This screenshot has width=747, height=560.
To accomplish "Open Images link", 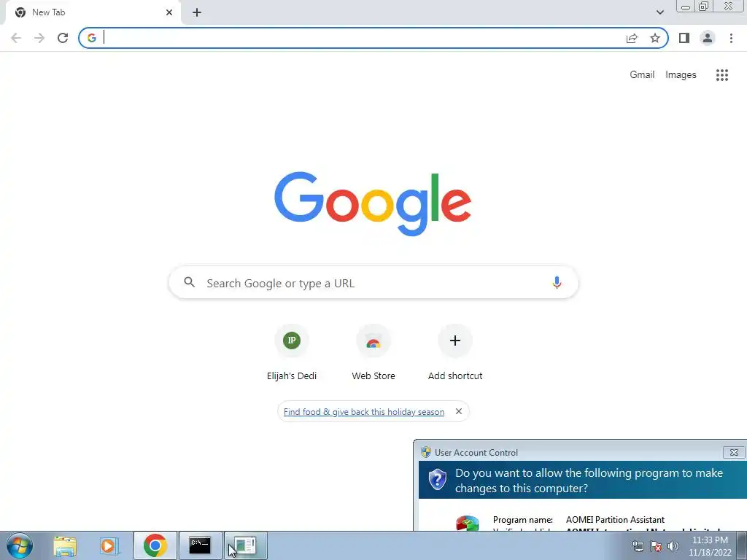I will coord(681,75).
